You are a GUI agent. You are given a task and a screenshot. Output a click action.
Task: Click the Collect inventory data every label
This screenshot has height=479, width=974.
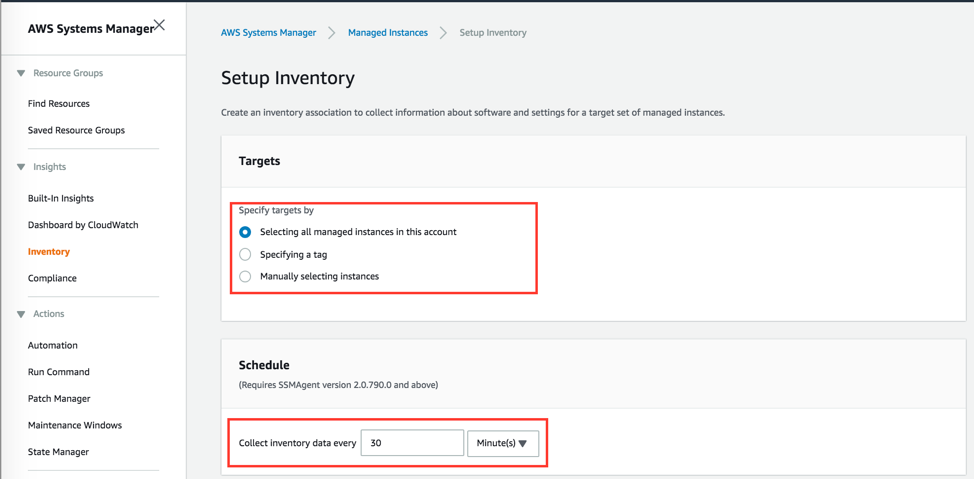coord(298,444)
